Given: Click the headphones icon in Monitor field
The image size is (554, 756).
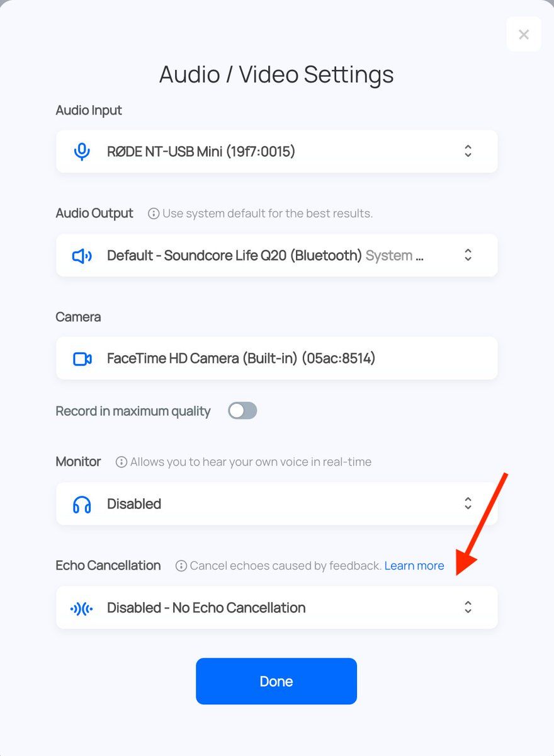Looking at the screenshot, I should click(82, 504).
